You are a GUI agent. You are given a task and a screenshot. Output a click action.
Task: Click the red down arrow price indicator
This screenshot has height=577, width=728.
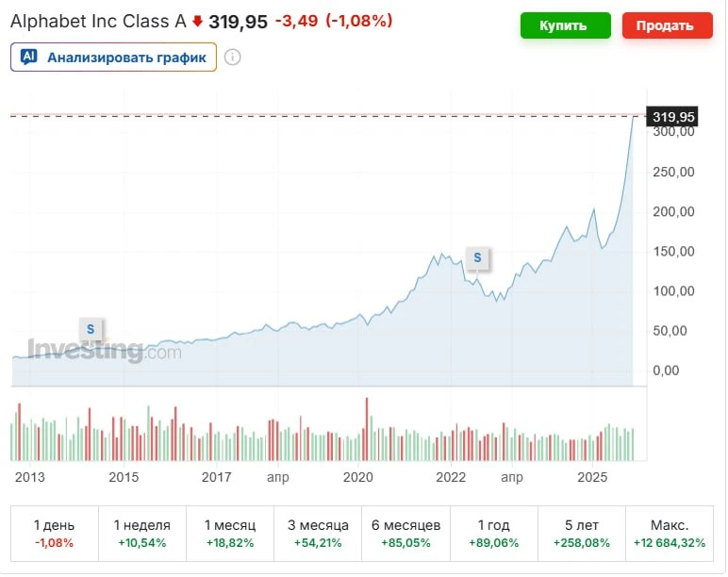tap(197, 21)
